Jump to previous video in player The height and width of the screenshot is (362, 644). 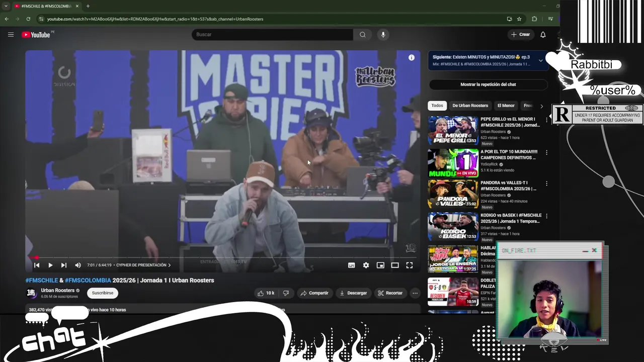(37, 265)
